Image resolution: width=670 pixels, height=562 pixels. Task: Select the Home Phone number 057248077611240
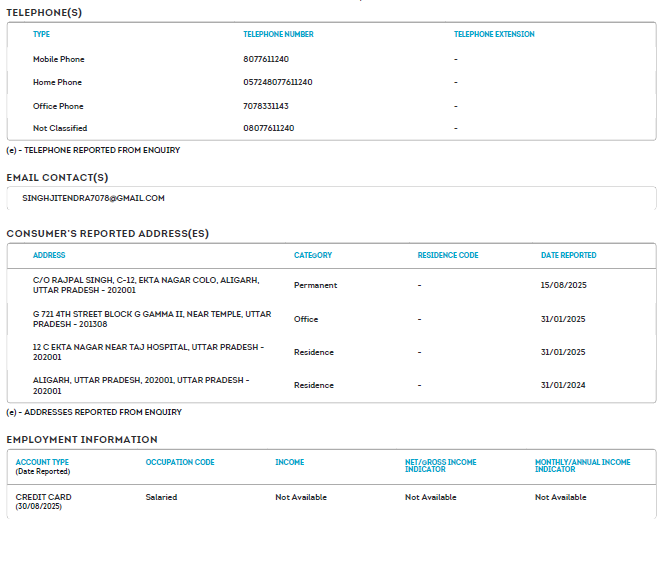277,82
